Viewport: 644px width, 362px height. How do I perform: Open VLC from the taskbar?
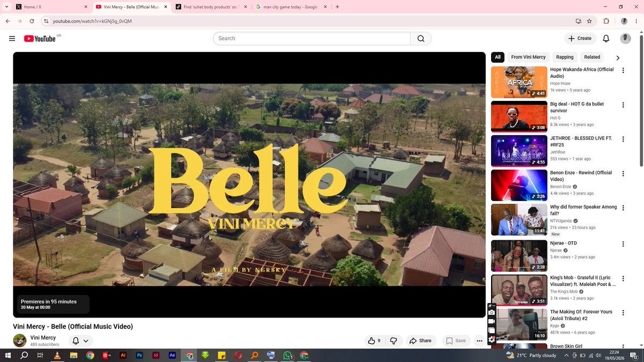point(57,355)
